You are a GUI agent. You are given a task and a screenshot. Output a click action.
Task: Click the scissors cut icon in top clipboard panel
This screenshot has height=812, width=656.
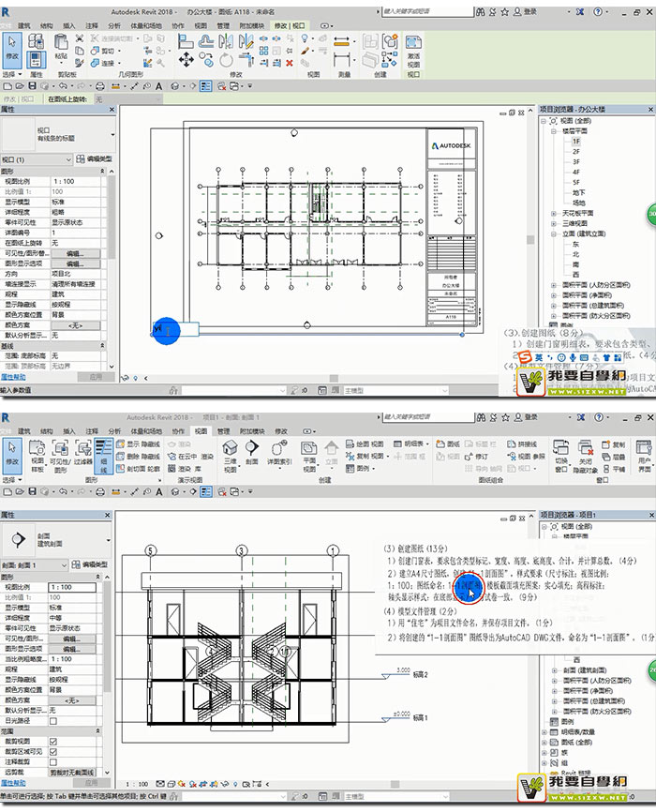click(80, 38)
